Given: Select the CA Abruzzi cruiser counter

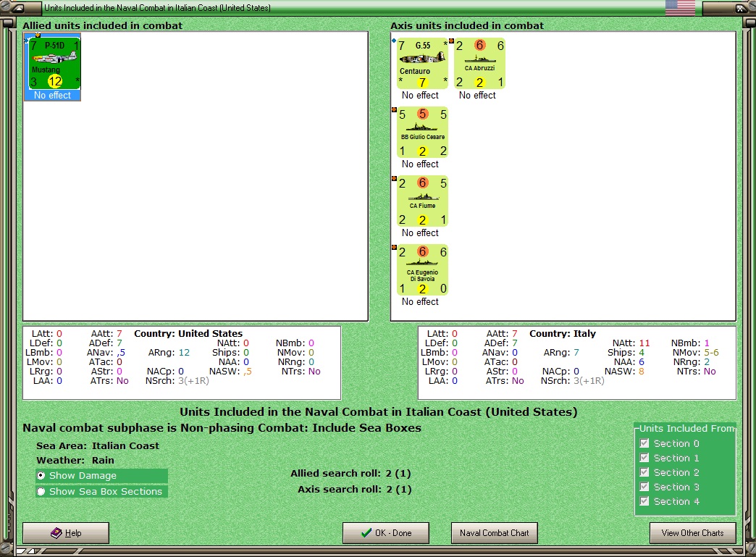Looking at the screenshot, I should [x=479, y=64].
